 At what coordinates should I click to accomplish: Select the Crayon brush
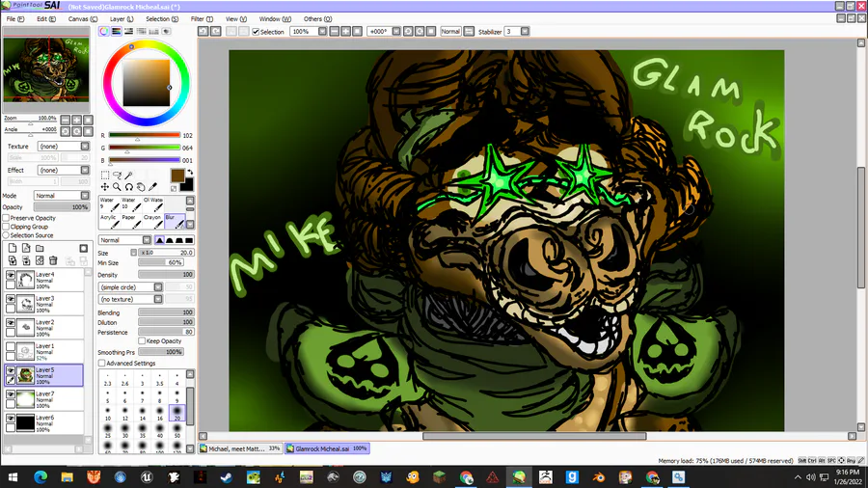152,221
